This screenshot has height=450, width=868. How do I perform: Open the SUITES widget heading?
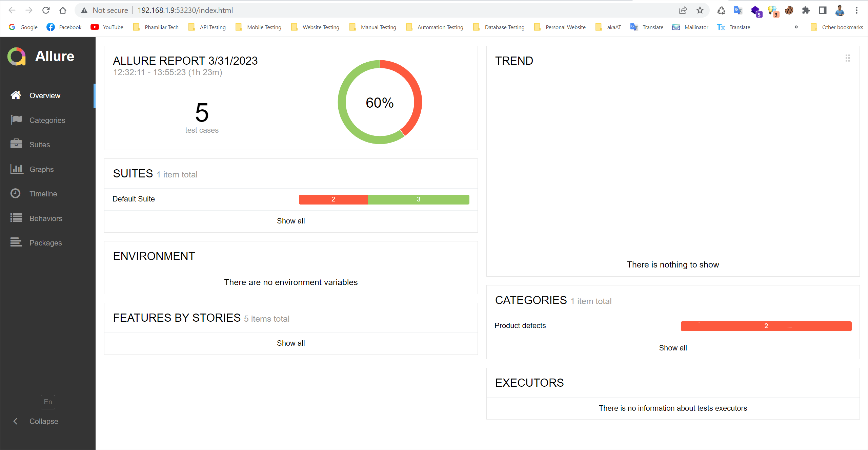(x=133, y=174)
